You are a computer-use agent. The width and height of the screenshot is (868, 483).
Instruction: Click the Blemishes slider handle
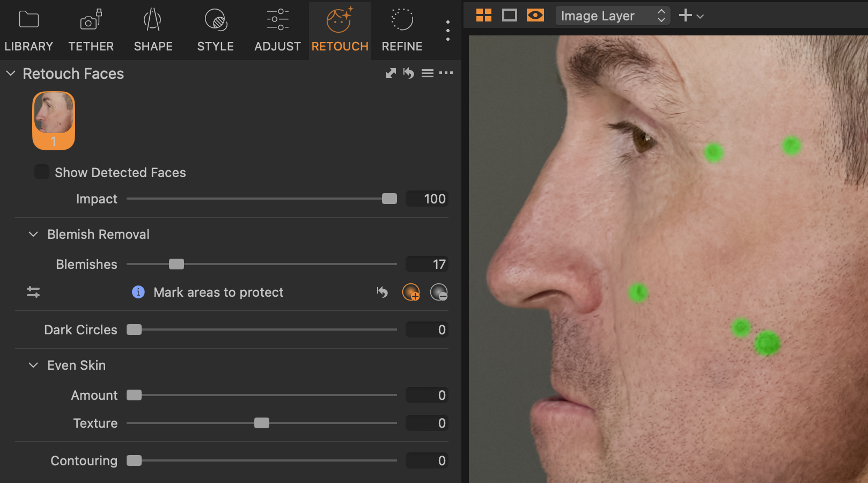[176, 264]
